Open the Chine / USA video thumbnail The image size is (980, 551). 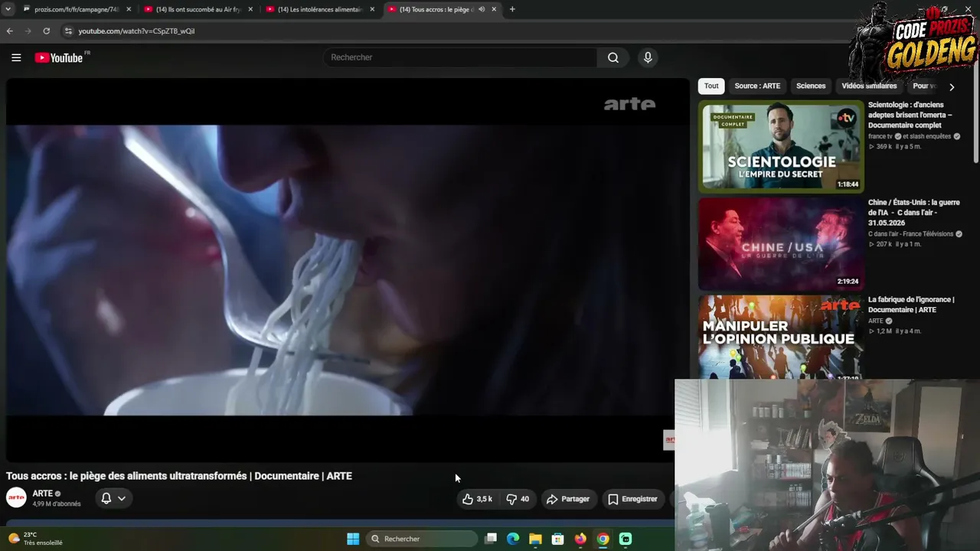781,244
